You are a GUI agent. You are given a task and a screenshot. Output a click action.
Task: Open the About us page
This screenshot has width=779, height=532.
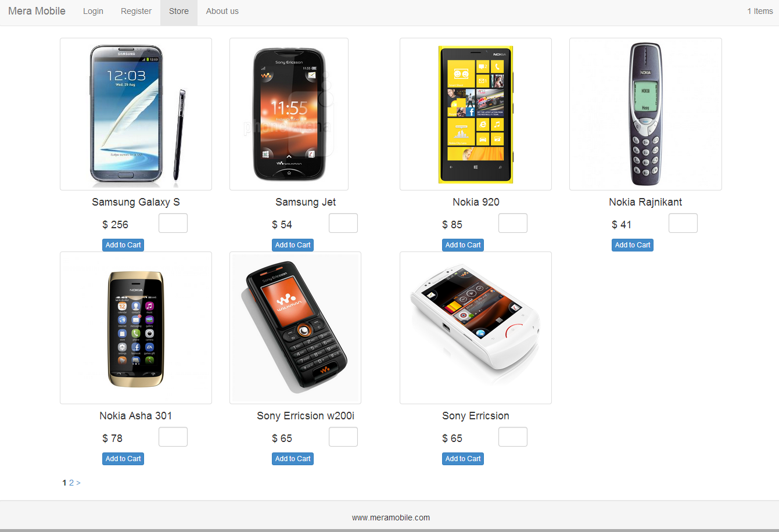(x=222, y=11)
